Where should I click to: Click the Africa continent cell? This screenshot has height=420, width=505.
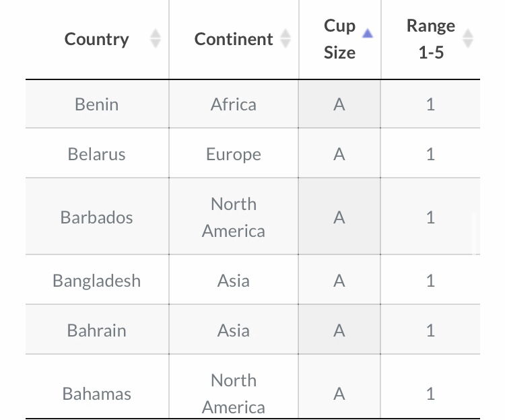(x=234, y=104)
